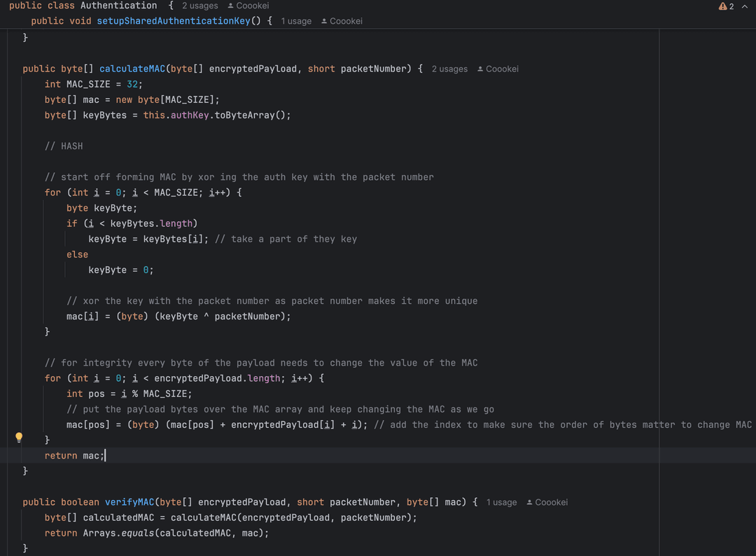The height and width of the screenshot is (556, 756).
Task: Place the cursor on the return mac line
Action: [74, 456]
